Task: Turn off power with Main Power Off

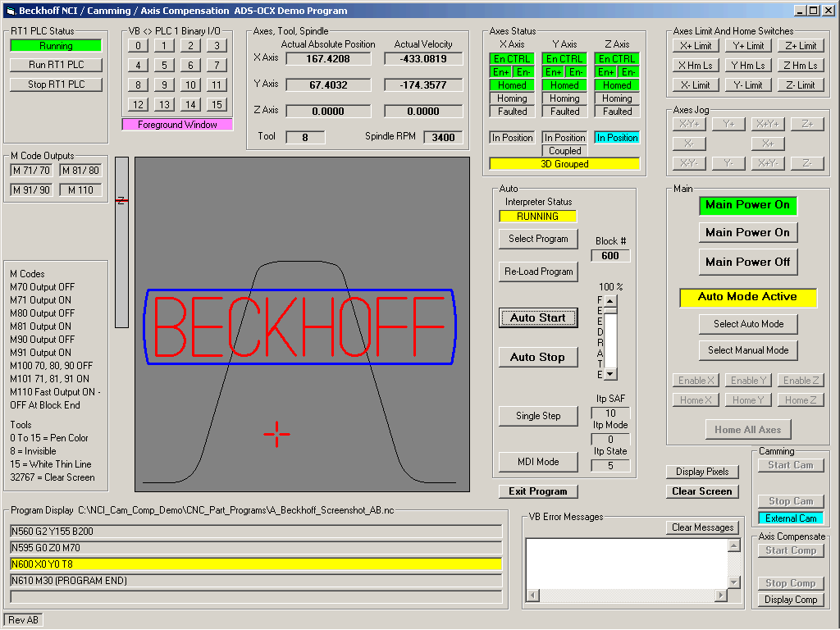Action: pyautogui.click(x=748, y=262)
